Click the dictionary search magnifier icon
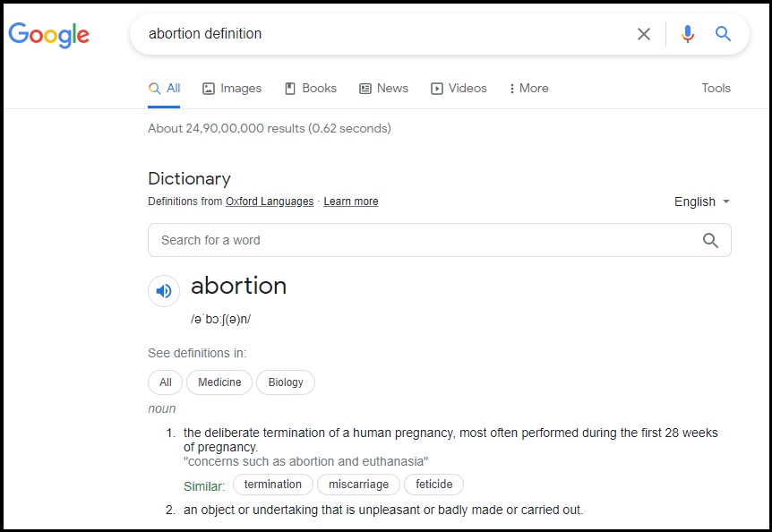 coord(710,240)
